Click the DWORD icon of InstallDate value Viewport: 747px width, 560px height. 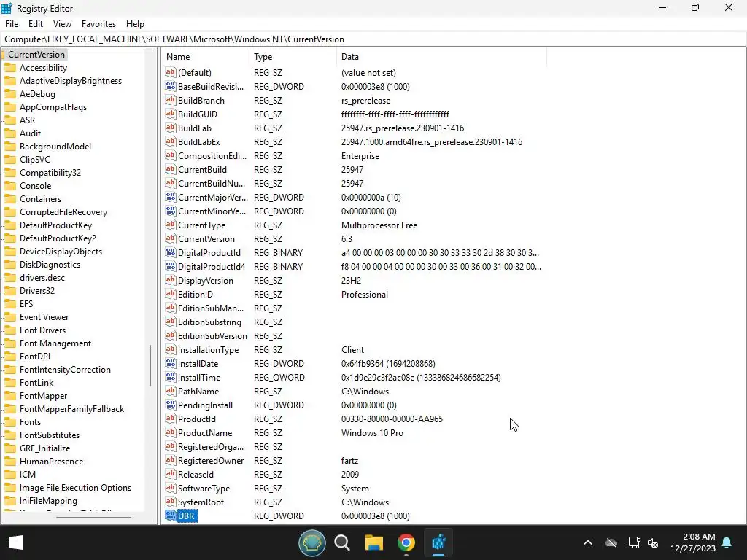point(171,363)
